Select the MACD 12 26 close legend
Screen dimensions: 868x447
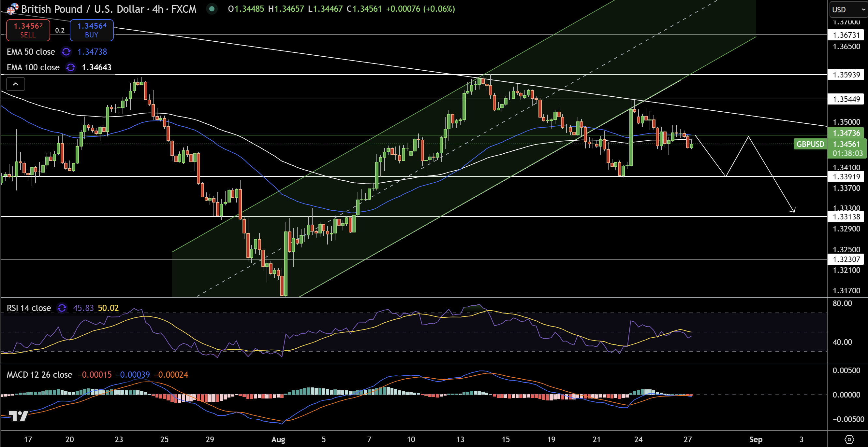(x=39, y=375)
